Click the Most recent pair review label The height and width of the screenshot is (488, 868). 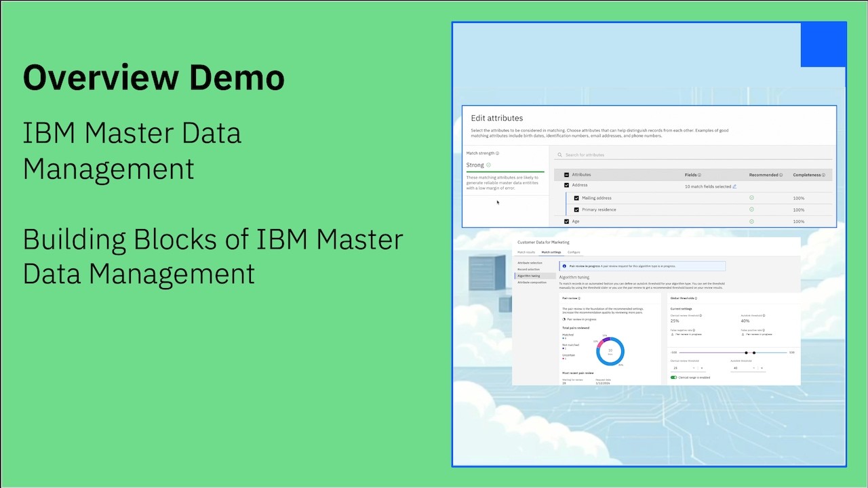tap(578, 373)
